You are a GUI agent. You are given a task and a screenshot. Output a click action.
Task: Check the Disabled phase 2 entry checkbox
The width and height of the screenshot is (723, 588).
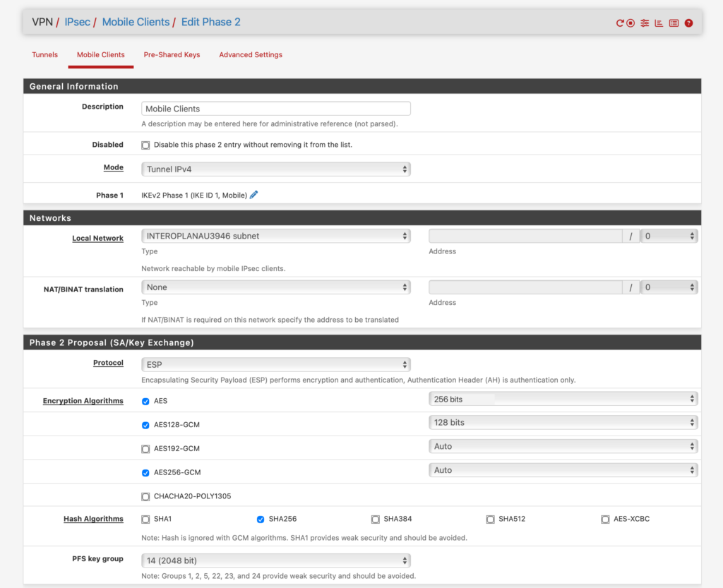coord(145,145)
